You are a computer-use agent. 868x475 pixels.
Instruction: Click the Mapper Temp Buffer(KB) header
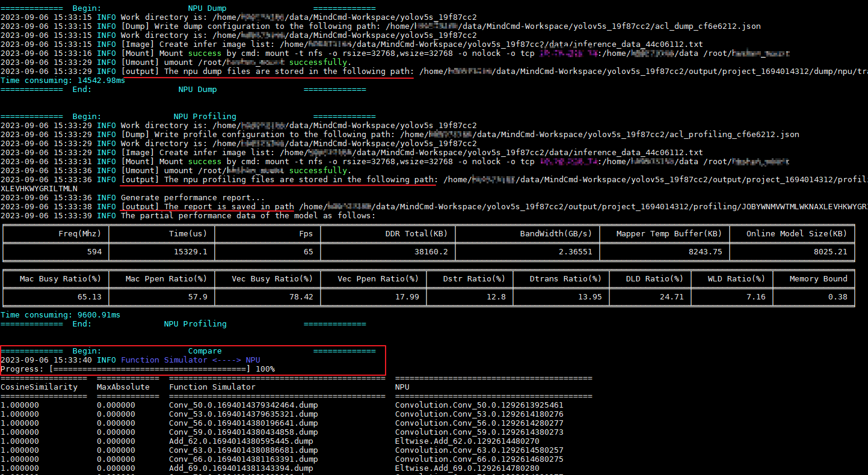click(x=669, y=234)
